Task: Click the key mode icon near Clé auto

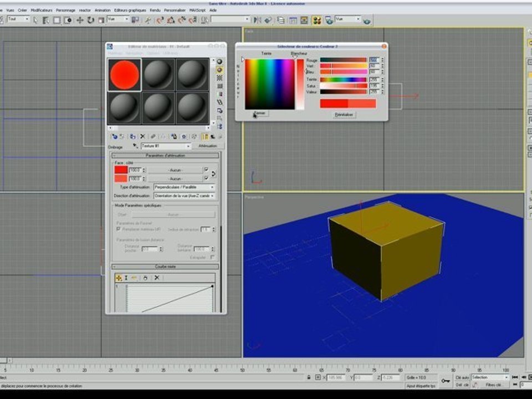Action: (445, 381)
